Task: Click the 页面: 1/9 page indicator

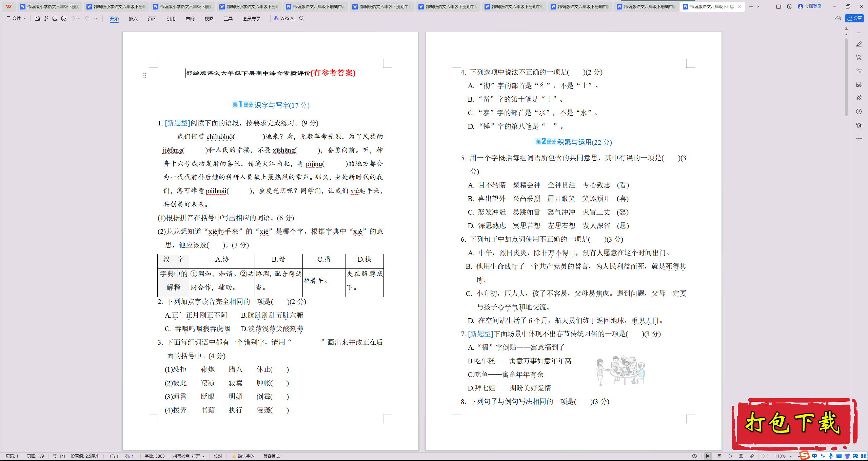Action: [x=36, y=456]
